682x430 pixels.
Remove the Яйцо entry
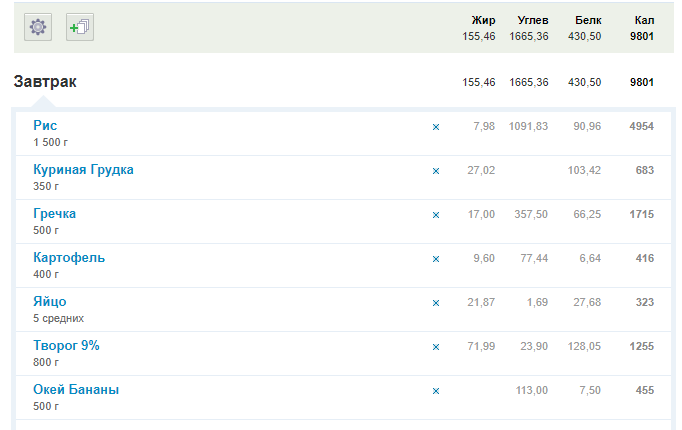435,303
